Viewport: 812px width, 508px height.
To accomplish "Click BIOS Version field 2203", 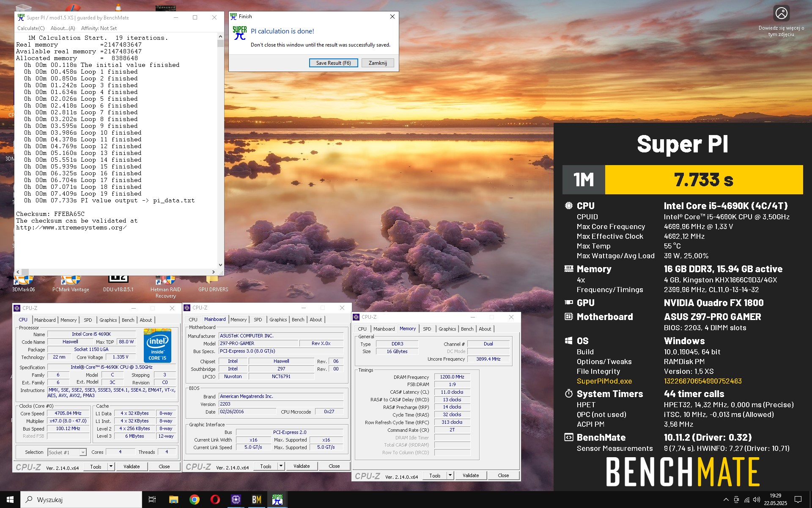I will click(281, 404).
